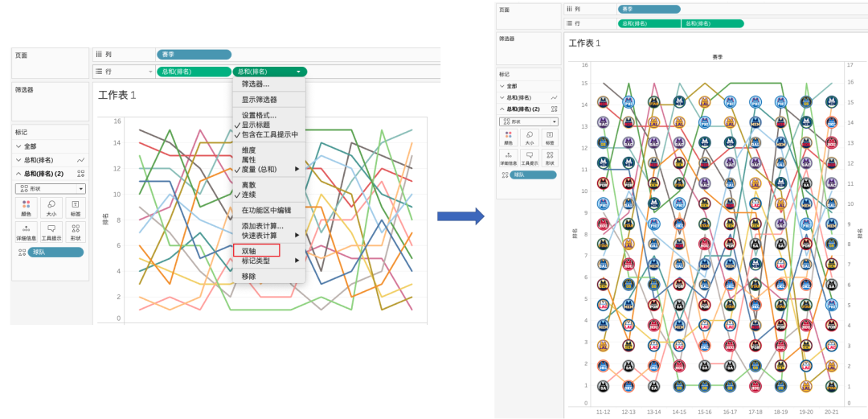Expand the 全部 marks section in left window
Image resolution: width=868 pixels, height=419 pixels.
click(x=18, y=146)
